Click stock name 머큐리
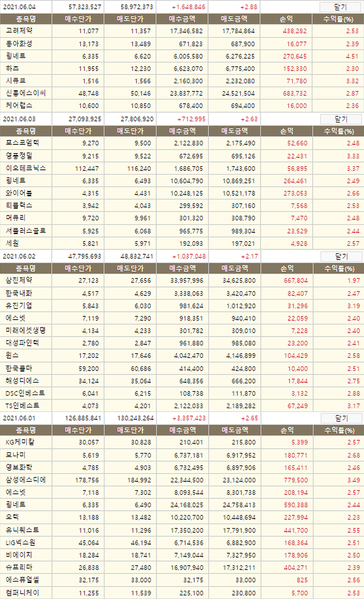Image resolution: width=364 pixels, height=599 pixels. point(16,218)
